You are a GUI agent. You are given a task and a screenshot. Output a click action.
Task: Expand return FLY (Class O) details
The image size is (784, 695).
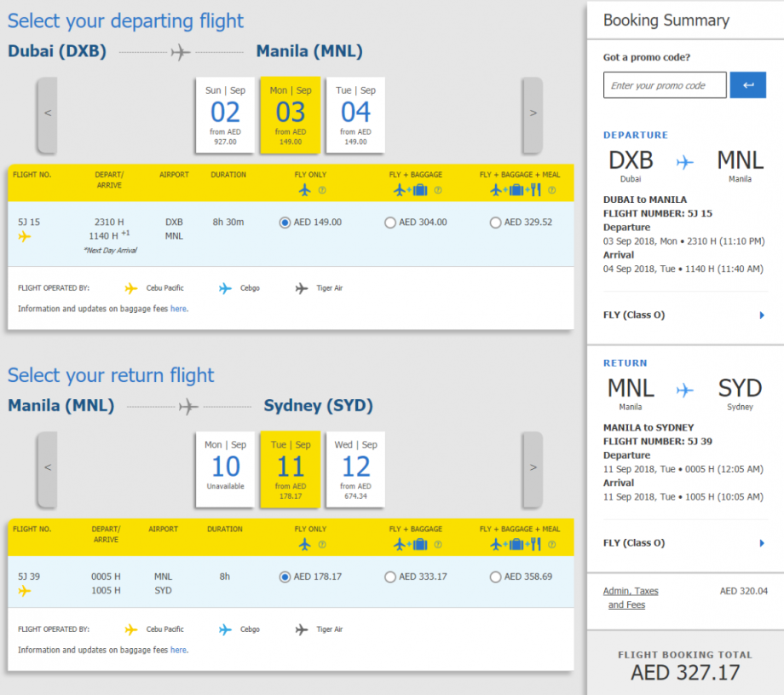click(762, 543)
